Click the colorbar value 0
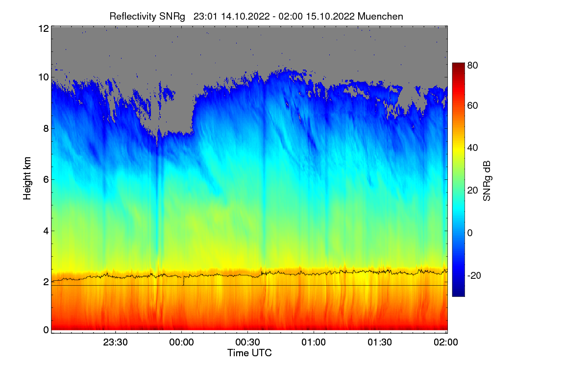This screenshot has width=588, height=392. click(470, 233)
